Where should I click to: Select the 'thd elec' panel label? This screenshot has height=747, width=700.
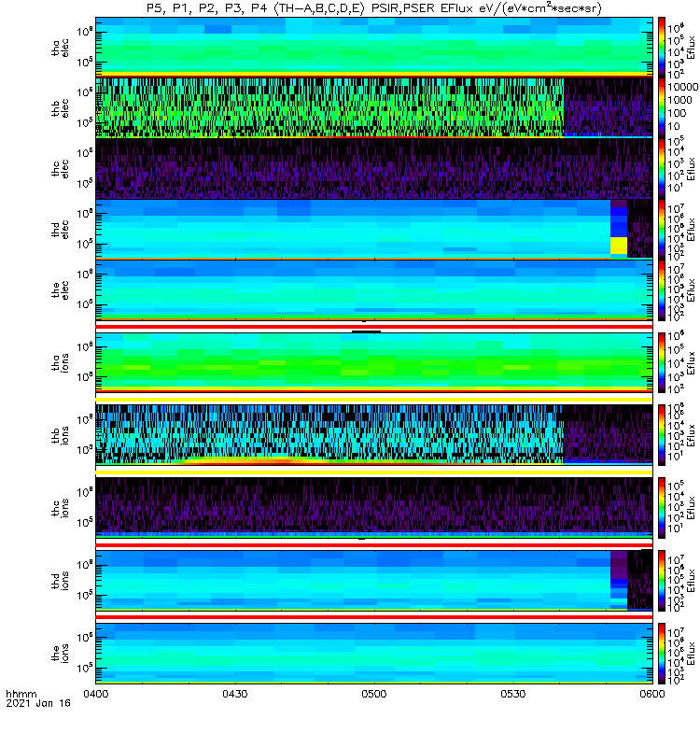60,229
